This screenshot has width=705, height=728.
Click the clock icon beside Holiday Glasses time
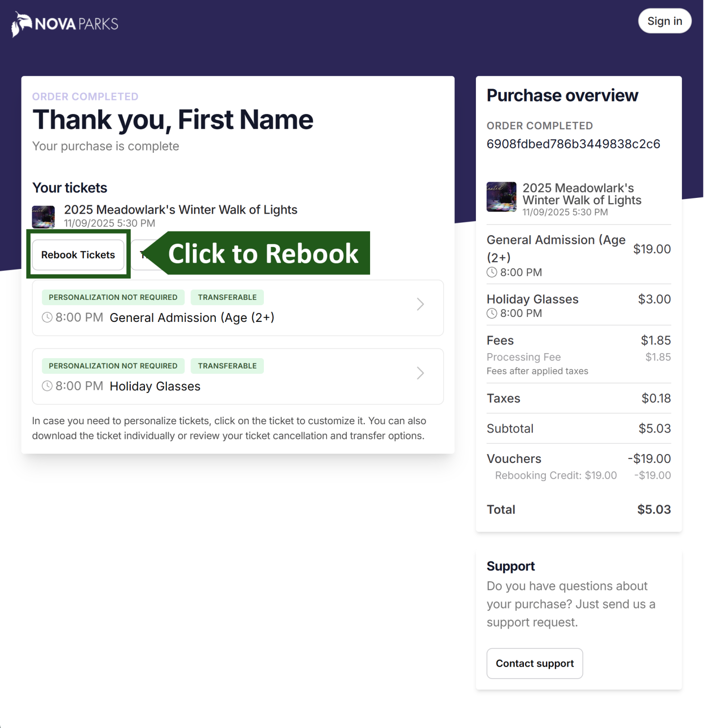47,386
